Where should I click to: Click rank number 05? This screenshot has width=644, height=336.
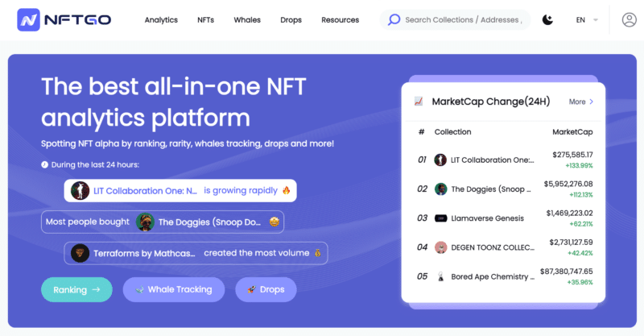tap(422, 276)
